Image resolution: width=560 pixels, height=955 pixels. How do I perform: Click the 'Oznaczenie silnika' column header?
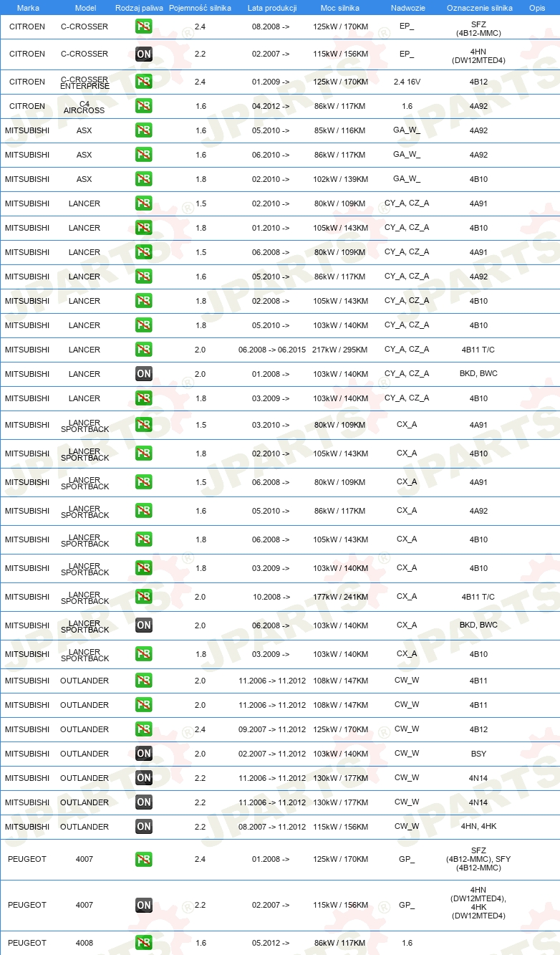click(480, 8)
